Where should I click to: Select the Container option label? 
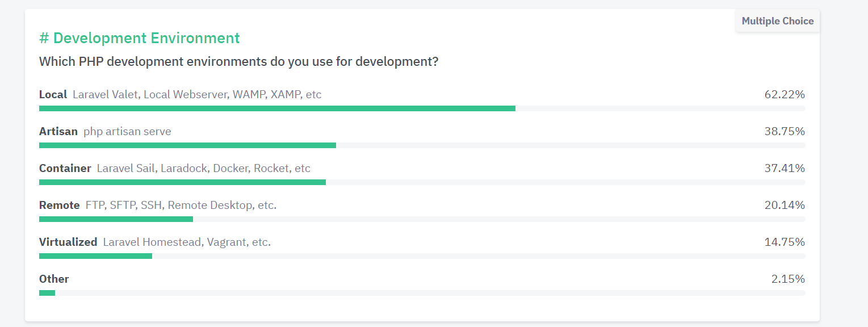pos(65,168)
